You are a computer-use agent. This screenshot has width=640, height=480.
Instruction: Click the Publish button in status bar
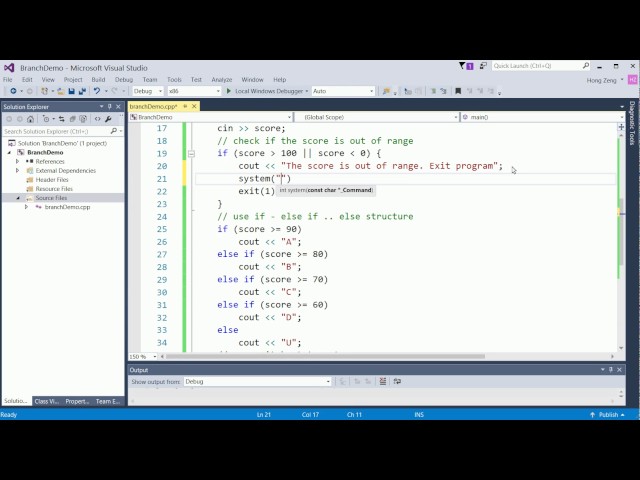(607, 414)
